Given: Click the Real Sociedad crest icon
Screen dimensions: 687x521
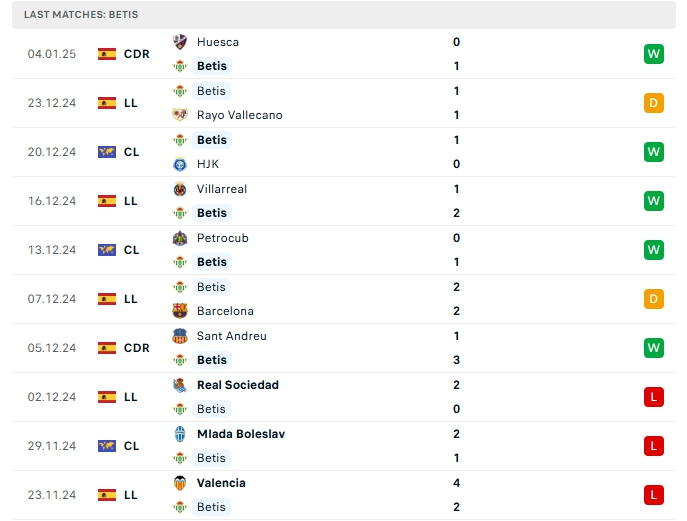Looking at the screenshot, I should [x=180, y=385].
